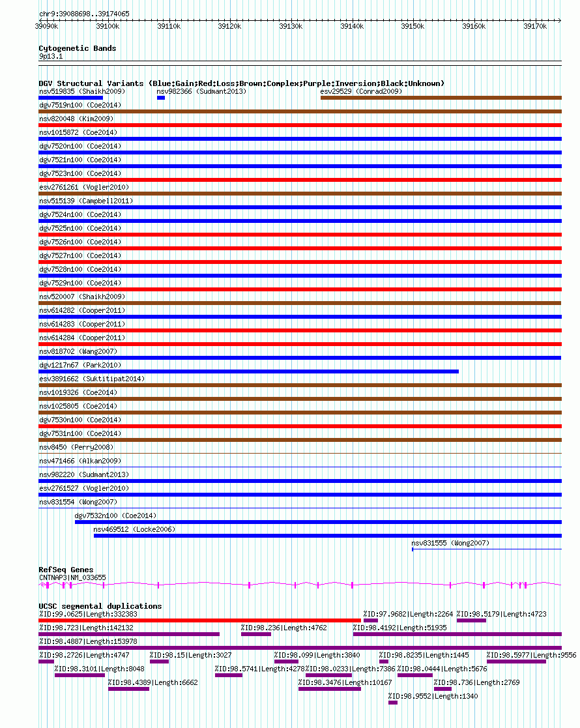The height and width of the screenshot is (728, 580).
Task: Open nsv8450 (Perry2008) label
Action: point(76,448)
